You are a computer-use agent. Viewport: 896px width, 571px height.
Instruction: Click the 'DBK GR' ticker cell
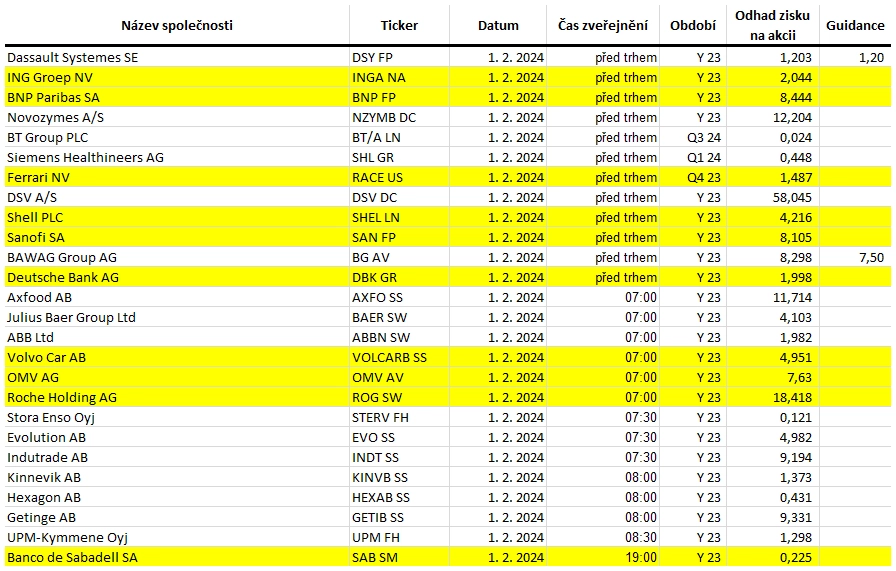(x=399, y=277)
